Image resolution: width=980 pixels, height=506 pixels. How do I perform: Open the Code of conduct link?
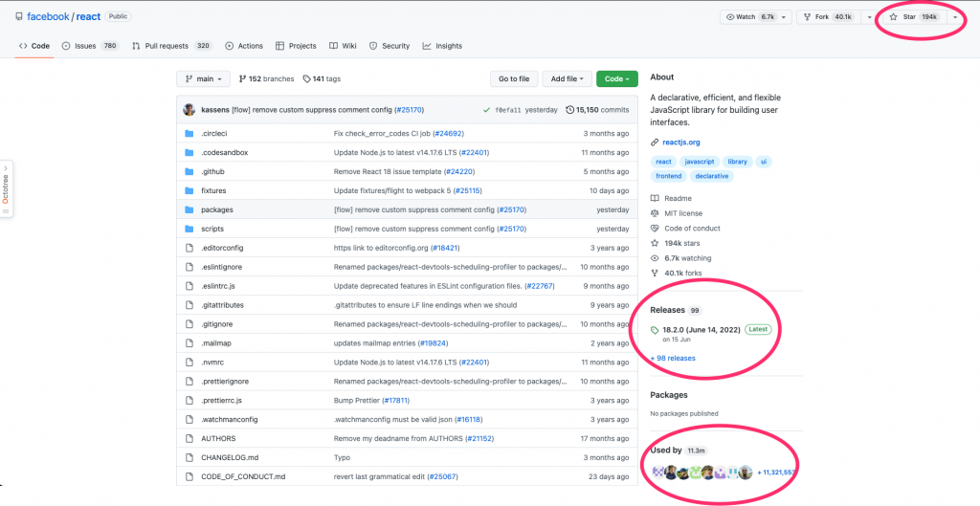pos(692,228)
